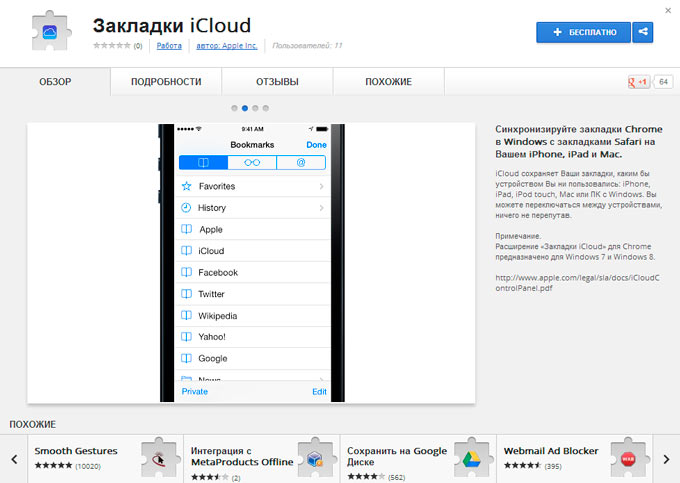Click the apple.com legal PDF URL
This screenshot has height=483, width=680.
tap(577, 283)
